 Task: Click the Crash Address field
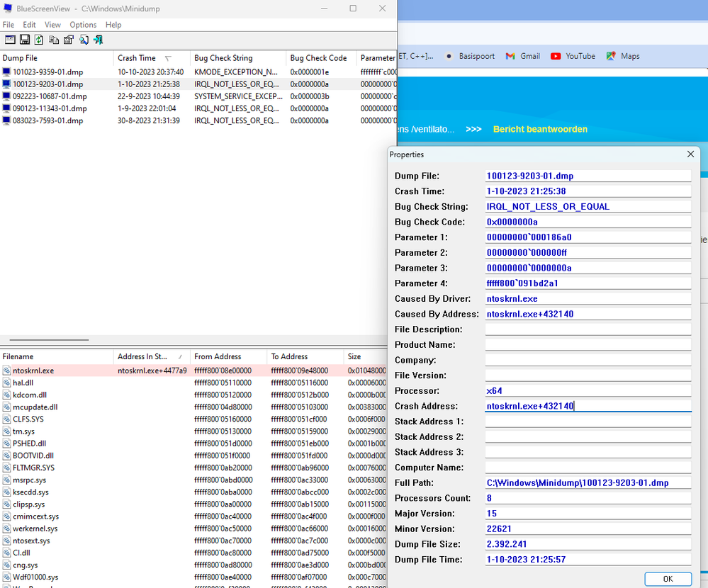coord(588,406)
